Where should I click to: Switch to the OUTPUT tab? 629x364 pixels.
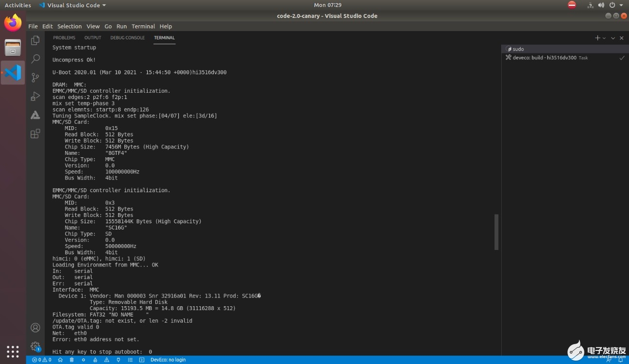[93, 38]
